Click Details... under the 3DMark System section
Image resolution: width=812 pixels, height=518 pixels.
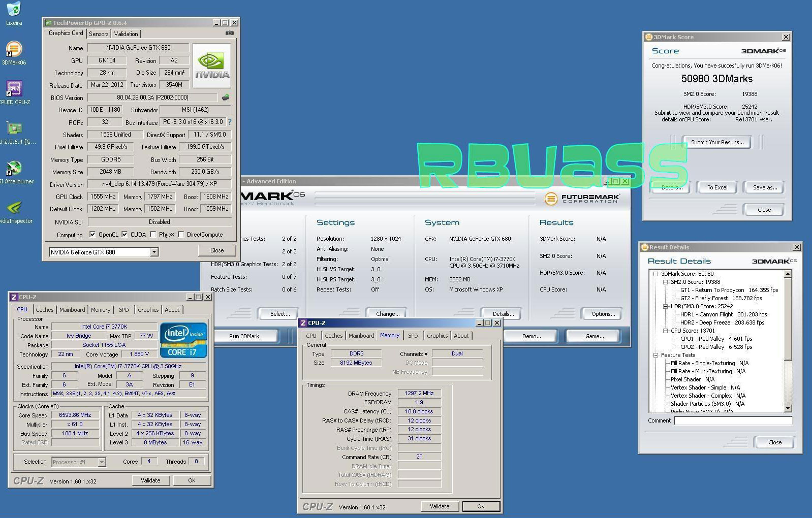pos(503,314)
